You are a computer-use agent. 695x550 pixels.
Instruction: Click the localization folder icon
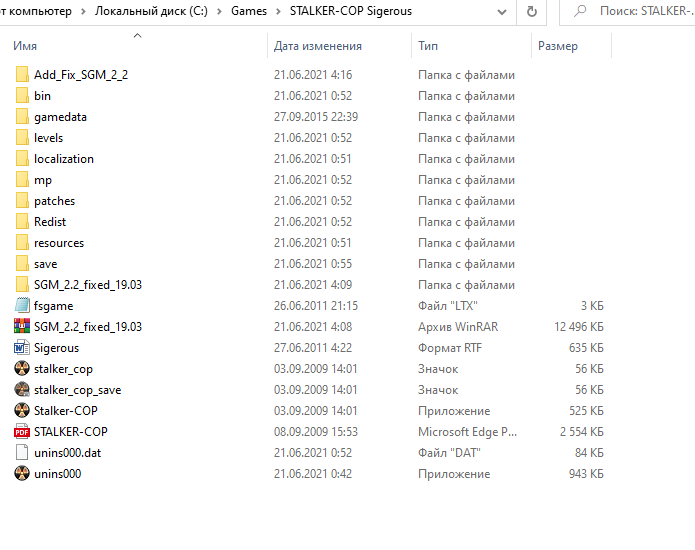(22, 159)
